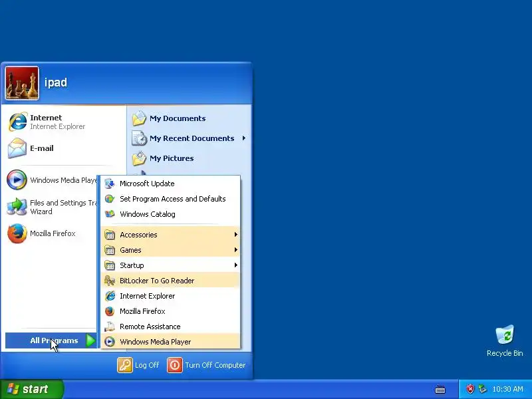Click the Internet Explorer subtitle text
Screen dimensions: 532x399
coord(58,126)
